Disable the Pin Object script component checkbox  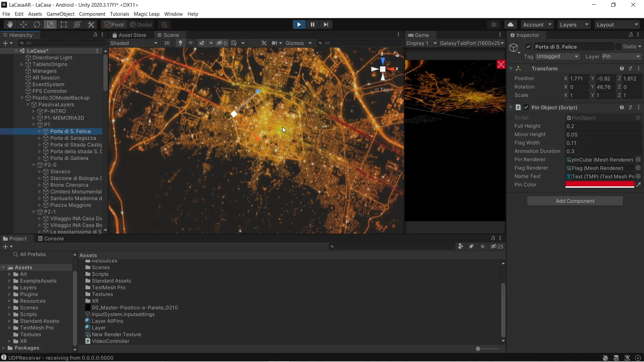526,107
